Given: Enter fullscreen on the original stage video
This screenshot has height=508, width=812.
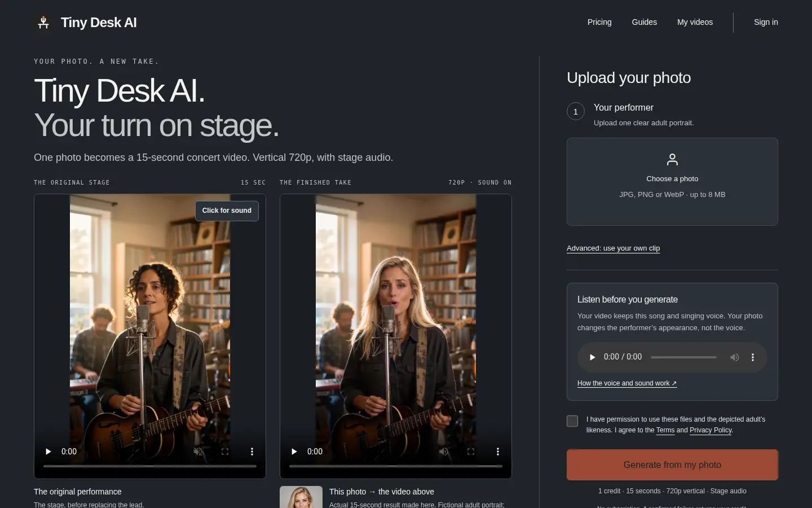Looking at the screenshot, I should 225,452.
